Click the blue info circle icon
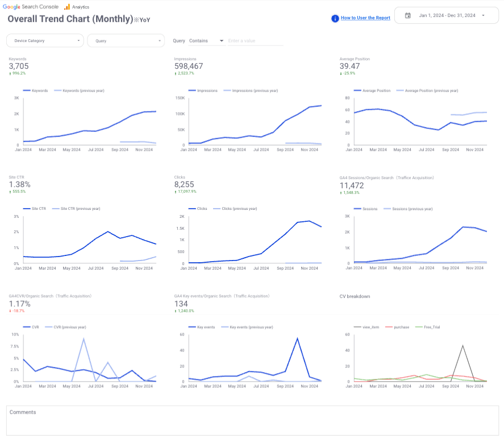 click(x=335, y=18)
